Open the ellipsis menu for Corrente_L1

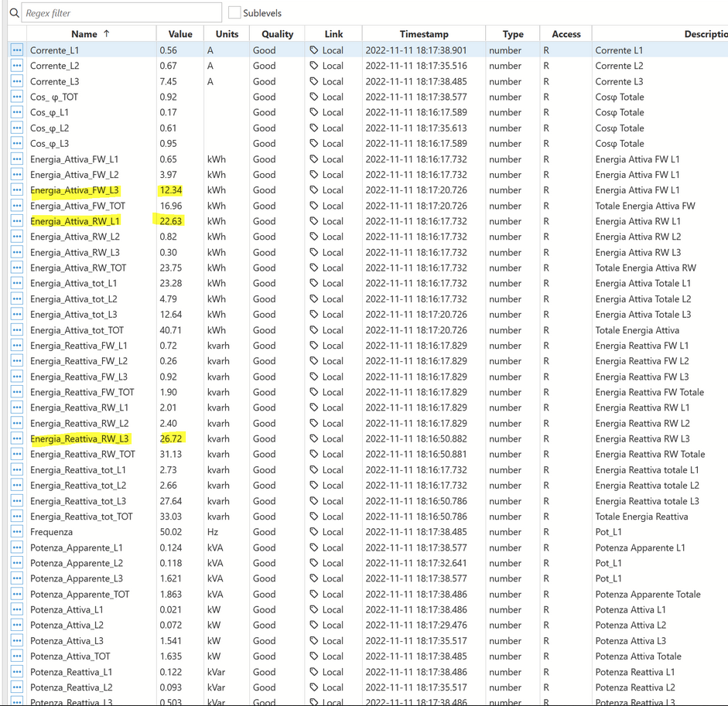tap(17, 50)
